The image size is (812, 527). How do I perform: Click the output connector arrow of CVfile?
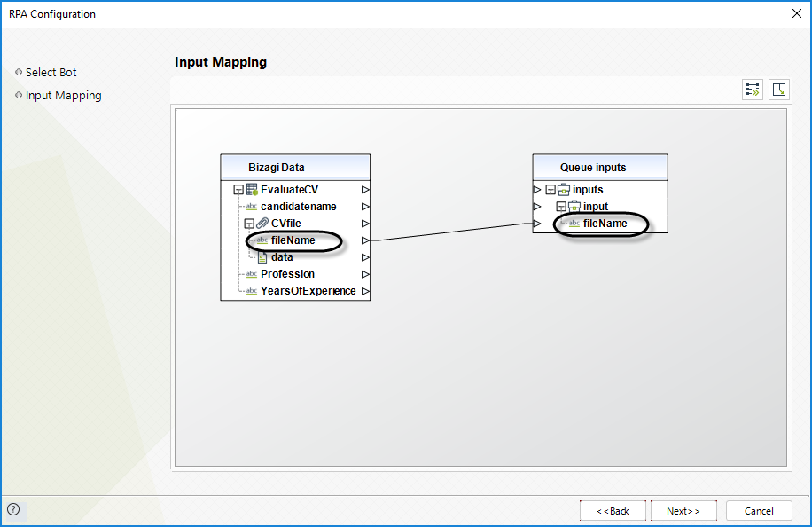point(365,224)
